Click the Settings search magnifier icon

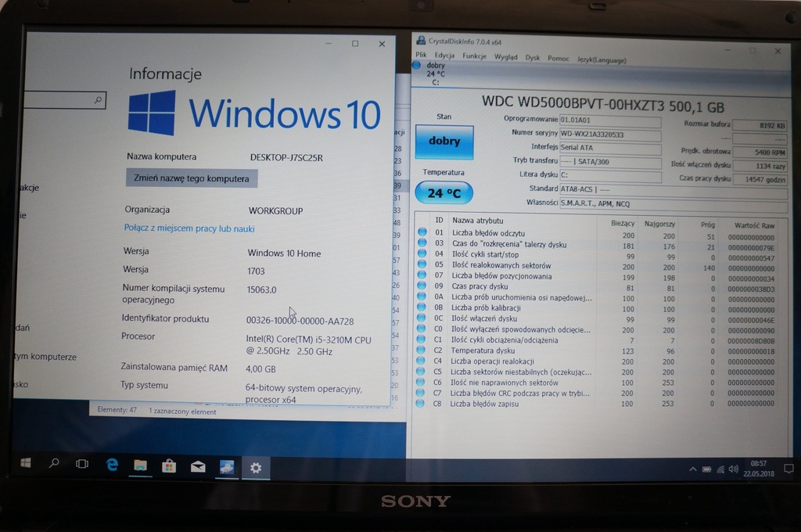pyautogui.click(x=98, y=99)
